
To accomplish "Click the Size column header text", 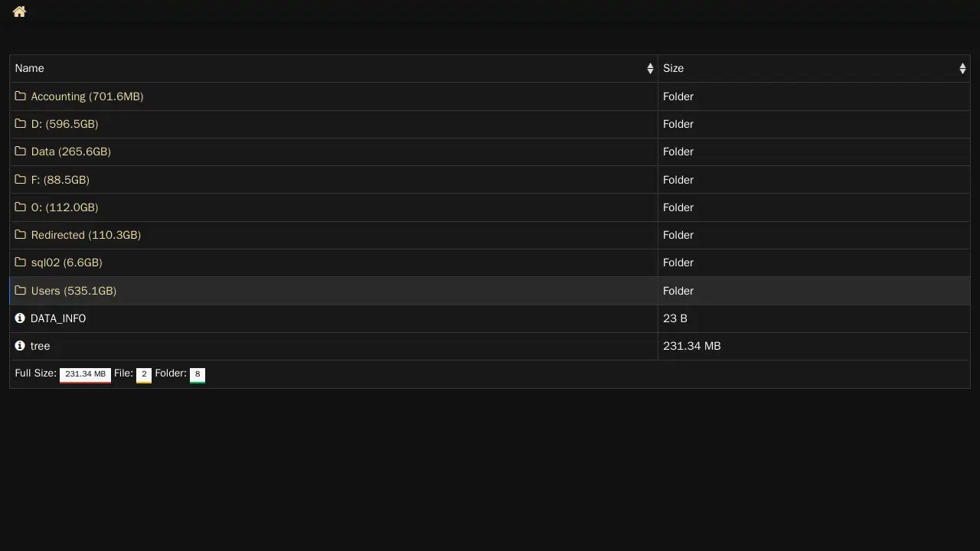I will 673,69.
